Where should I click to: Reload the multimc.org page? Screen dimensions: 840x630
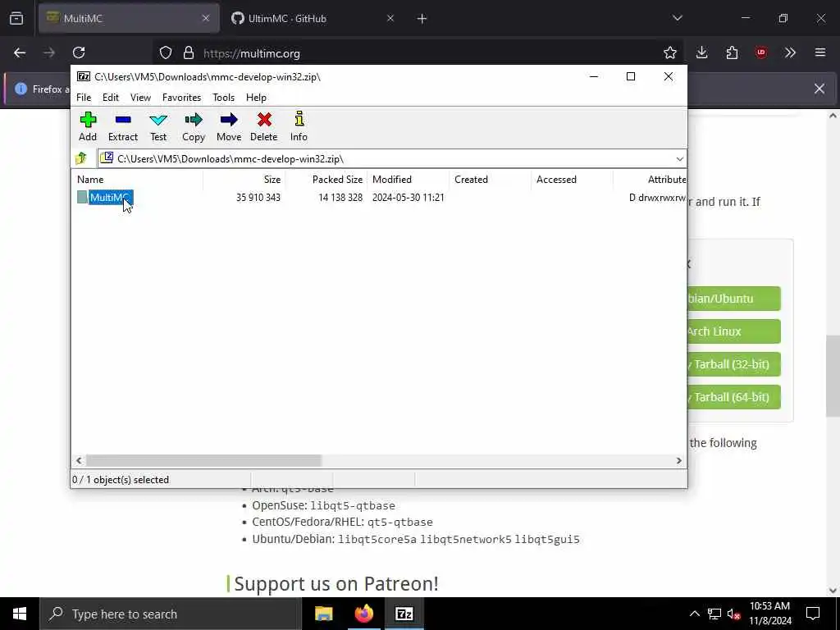click(x=79, y=52)
